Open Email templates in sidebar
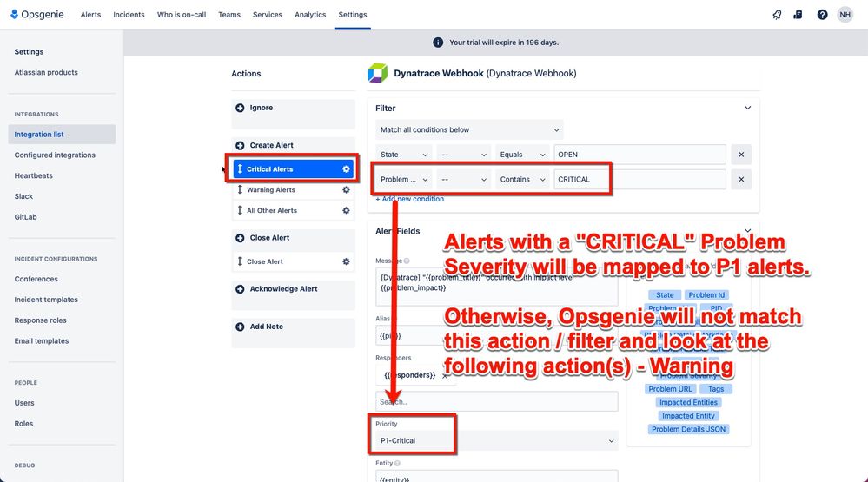Screen dimensions: 868x482 point(42,341)
